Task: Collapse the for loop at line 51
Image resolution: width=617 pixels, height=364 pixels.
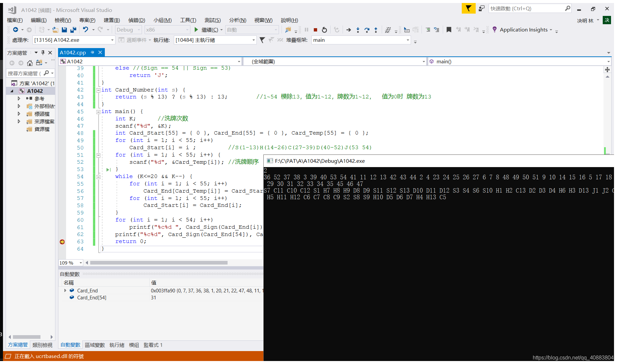Action: click(x=98, y=155)
